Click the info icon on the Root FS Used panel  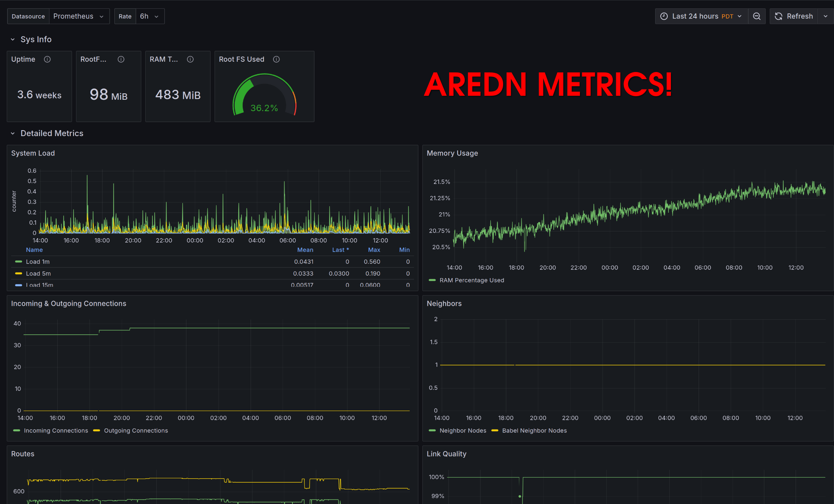pyautogui.click(x=277, y=59)
